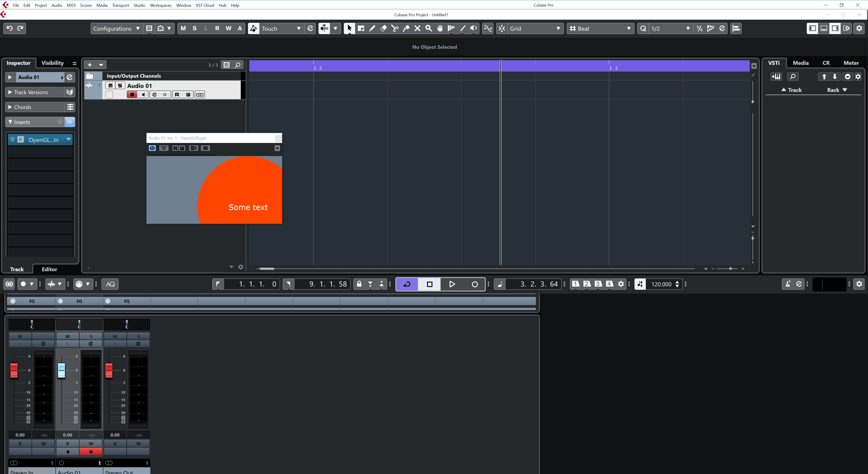This screenshot has width=868, height=474.
Task: Click the Range Selection tool
Action: pos(361,29)
